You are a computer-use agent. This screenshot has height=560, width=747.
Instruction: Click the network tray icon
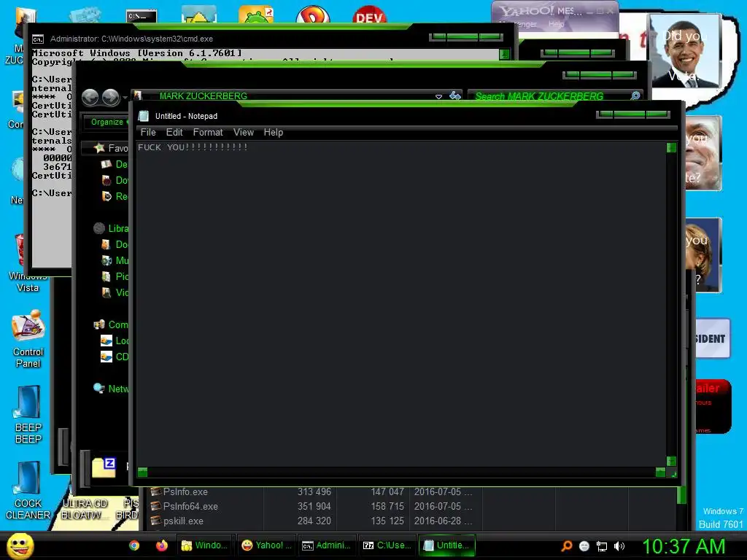pyautogui.click(x=602, y=547)
